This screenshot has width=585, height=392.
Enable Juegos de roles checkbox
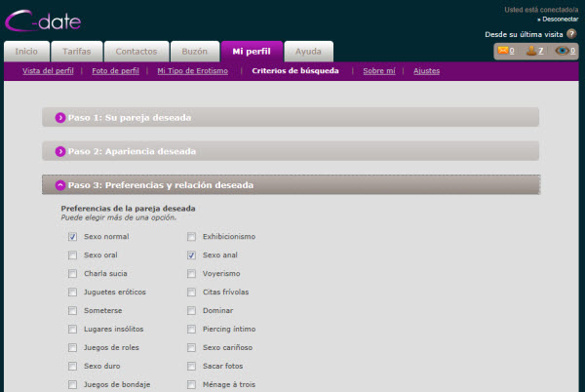(x=72, y=347)
